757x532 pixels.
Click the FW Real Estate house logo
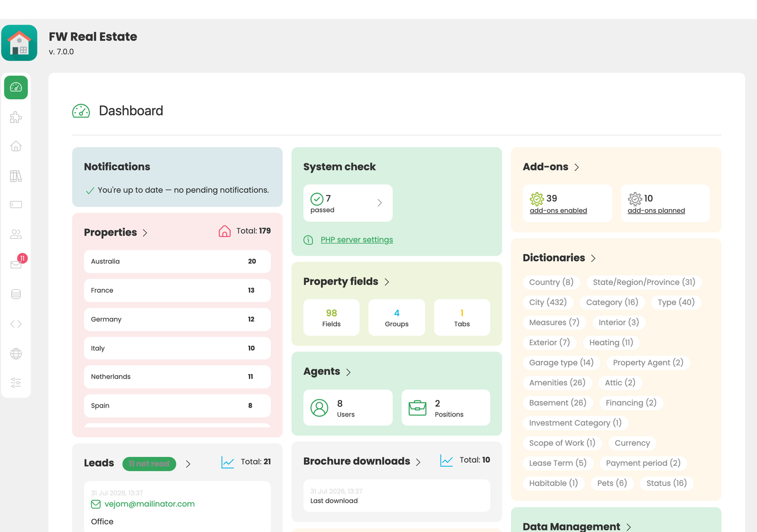(x=19, y=43)
